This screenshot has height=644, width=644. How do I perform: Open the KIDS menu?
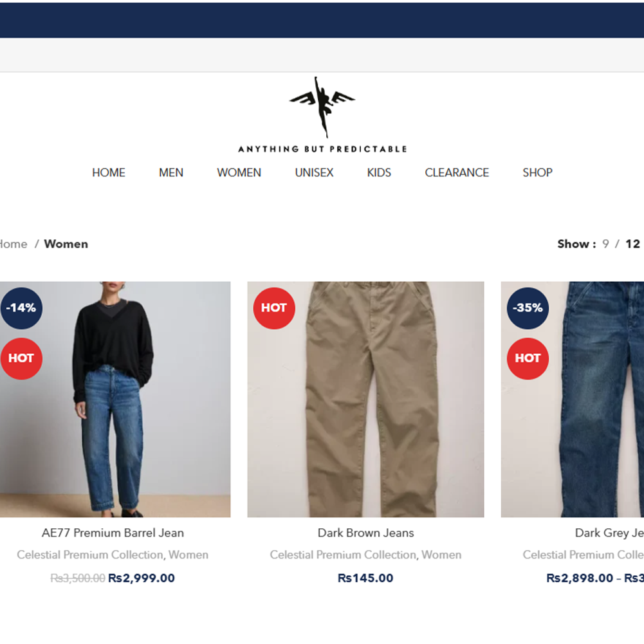(x=379, y=172)
